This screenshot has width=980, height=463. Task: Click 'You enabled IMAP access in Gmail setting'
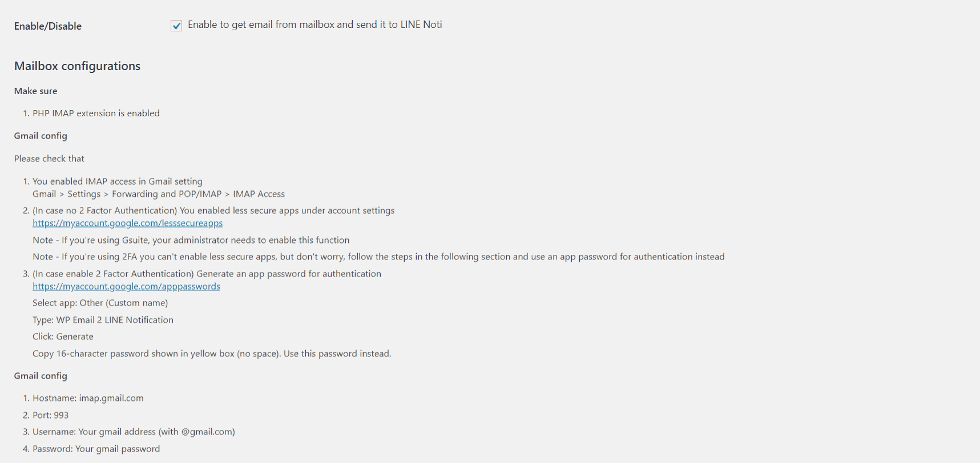click(117, 181)
